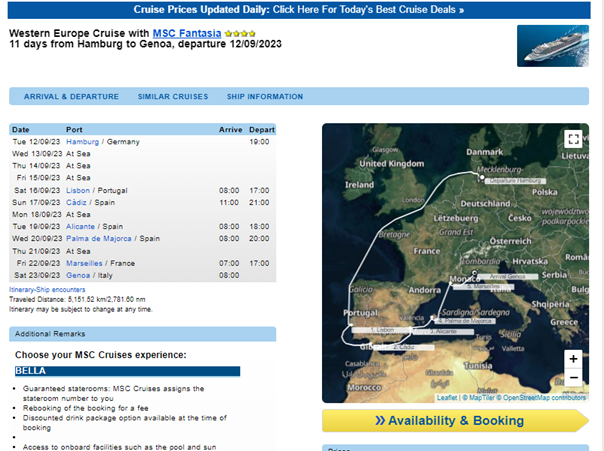
Task: Select Marseilles arrival time 07:00
Action: coord(229,263)
